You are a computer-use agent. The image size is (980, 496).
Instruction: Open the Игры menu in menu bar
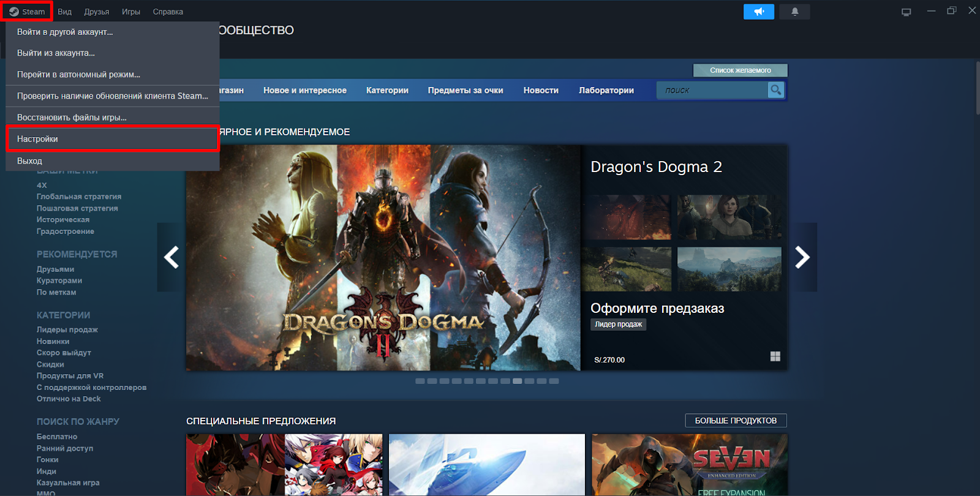point(130,12)
